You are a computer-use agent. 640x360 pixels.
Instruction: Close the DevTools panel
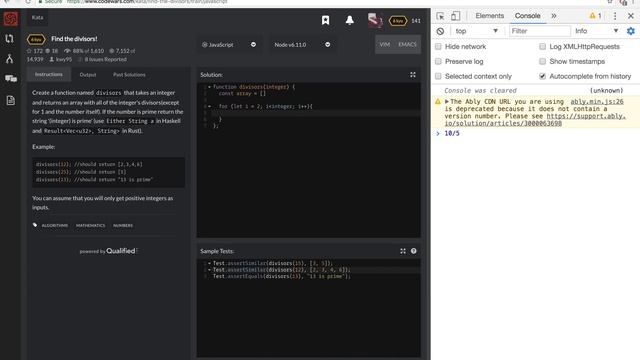pyautogui.click(x=631, y=16)
